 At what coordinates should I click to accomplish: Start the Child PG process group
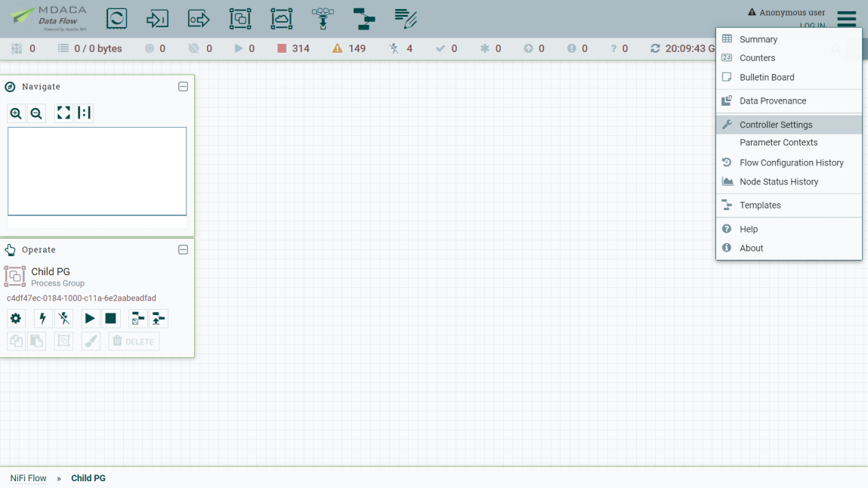click(x=90, y=319)
